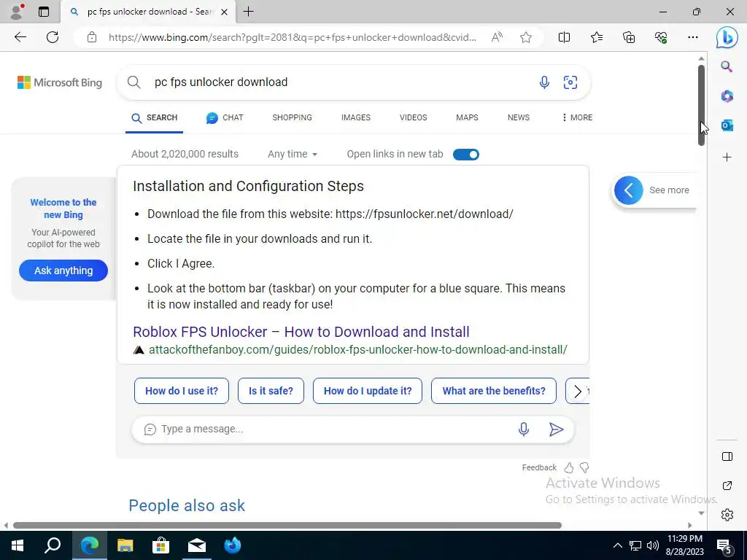
Task: Switch to the MAPS tab
Action: pos(467,117)
